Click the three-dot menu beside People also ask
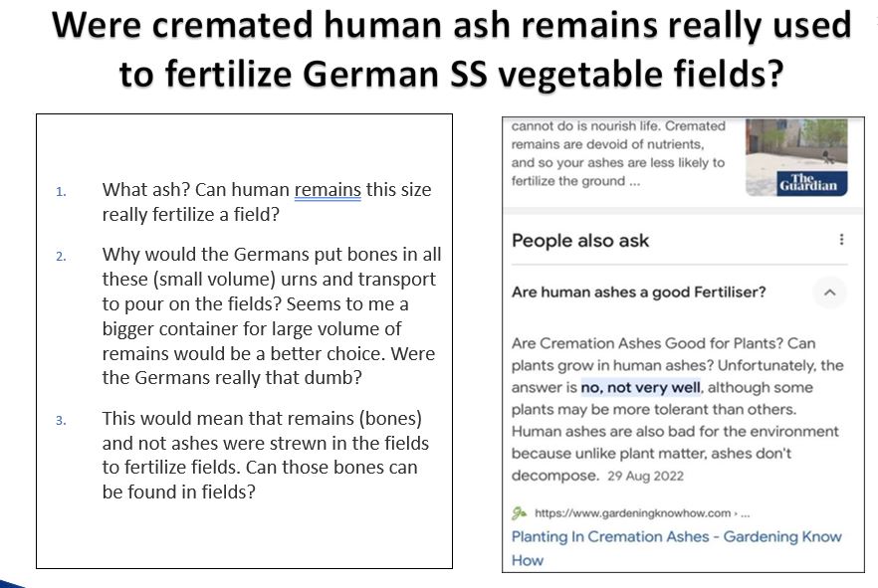 841,240
